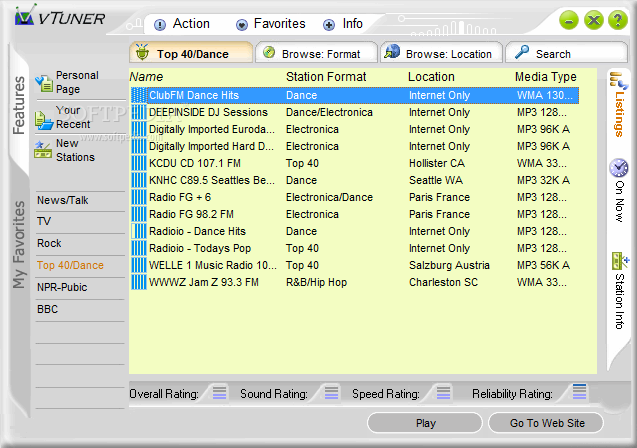This screenshot has width=637, height=448.
Task: Click signal icon beside ClubFM Dance Hits
Action: (x=139, y=95)
